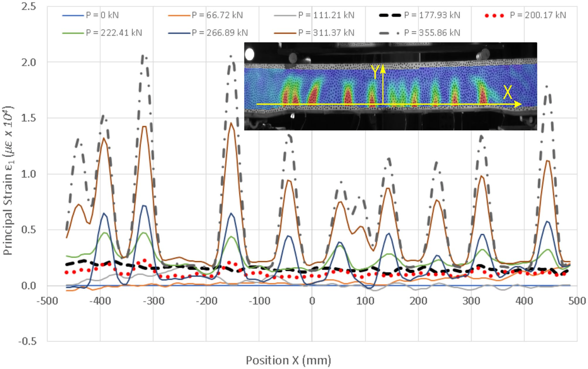Click the P = 200.17 kN legend entry
This screenshot has width=588, height=369.
[x=538, y=15]
